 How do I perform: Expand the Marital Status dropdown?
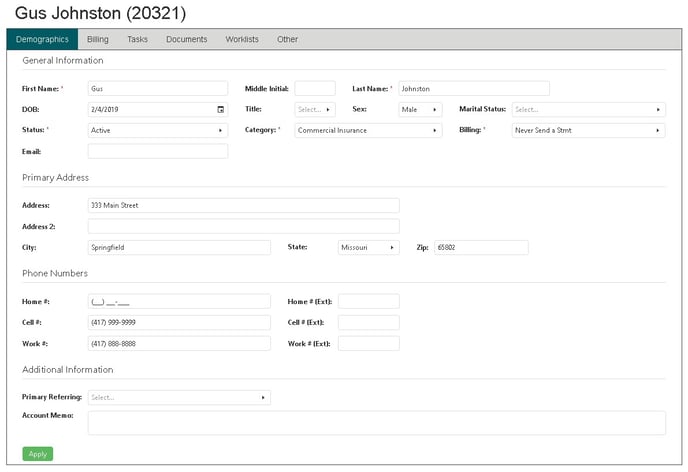coord(588,109)
